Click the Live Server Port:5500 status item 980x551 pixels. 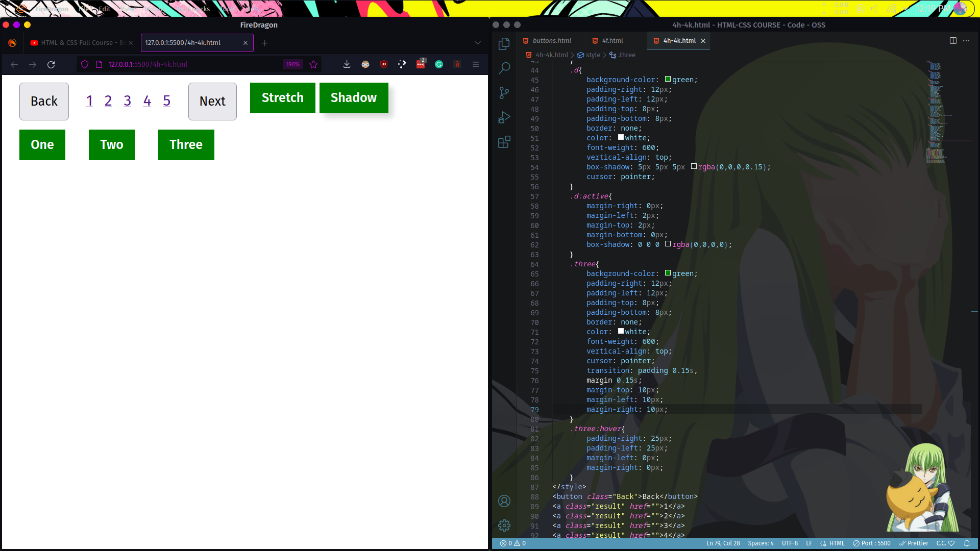point(871,543)
